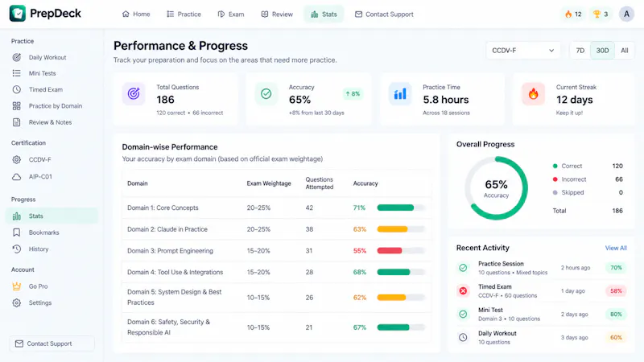Viewport: 644px width, 362px height.
Task: Open the user avatar A menu
Action: pos(626,14)
